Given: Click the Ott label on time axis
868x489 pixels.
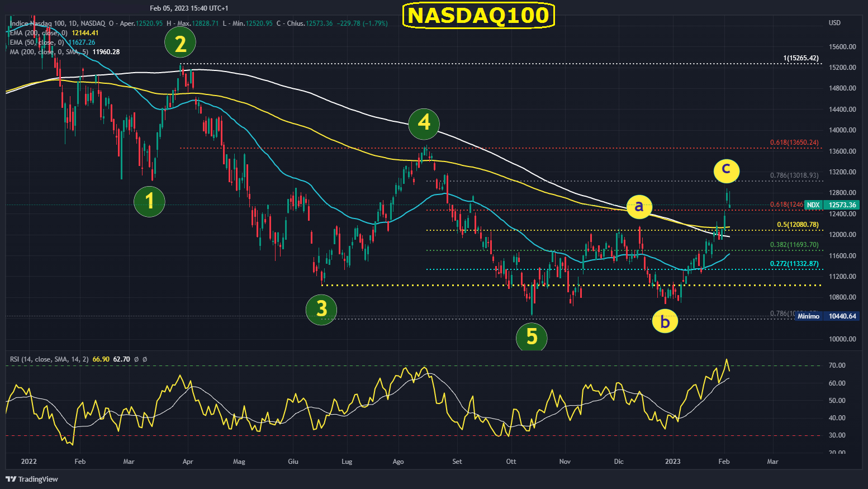Looking at the screenshot, I should pyautogui.click(x=511, y=462).
